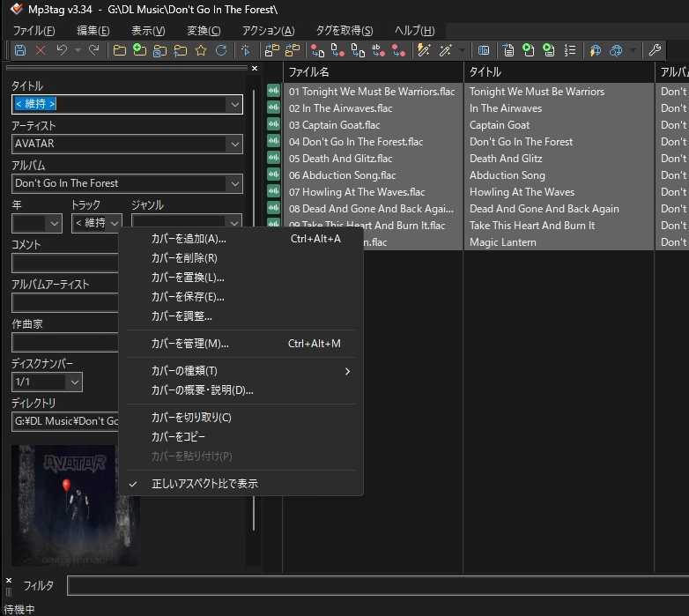Choose カバーを置換(L)... from context menu
The height and width of the screenshot is (616, 689).
pyautogui.click(x=241, y=278)
